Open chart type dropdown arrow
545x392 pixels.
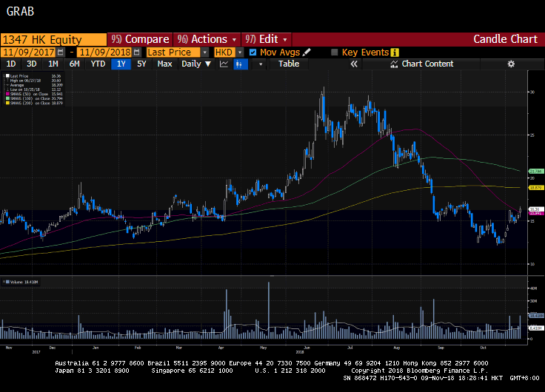click(261, 64)
